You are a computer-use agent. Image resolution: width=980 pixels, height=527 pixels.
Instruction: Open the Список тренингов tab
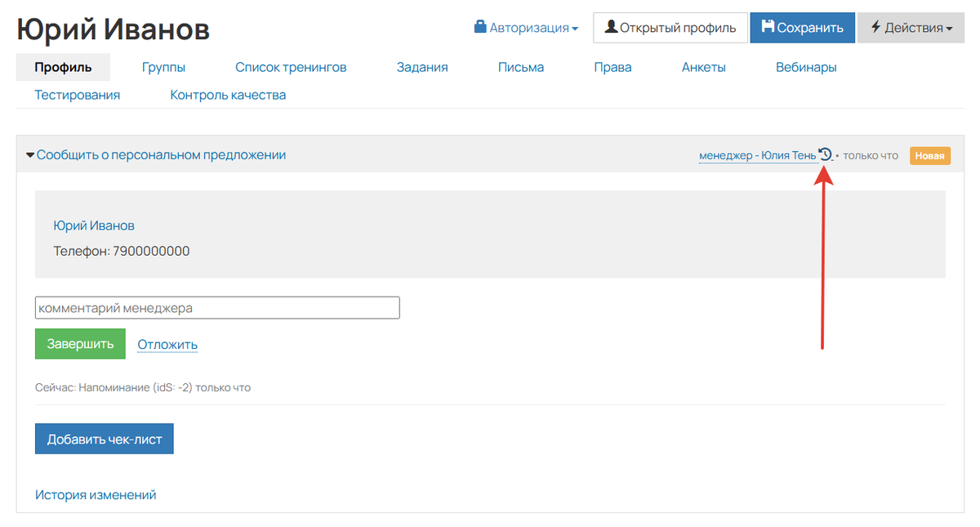tap(291, 68)
